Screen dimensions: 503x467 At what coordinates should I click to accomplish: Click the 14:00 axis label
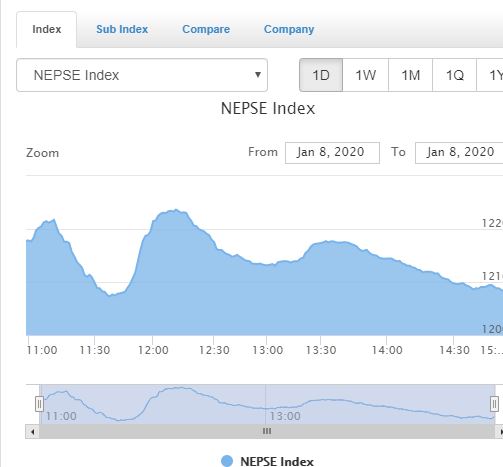click(387, 350)
